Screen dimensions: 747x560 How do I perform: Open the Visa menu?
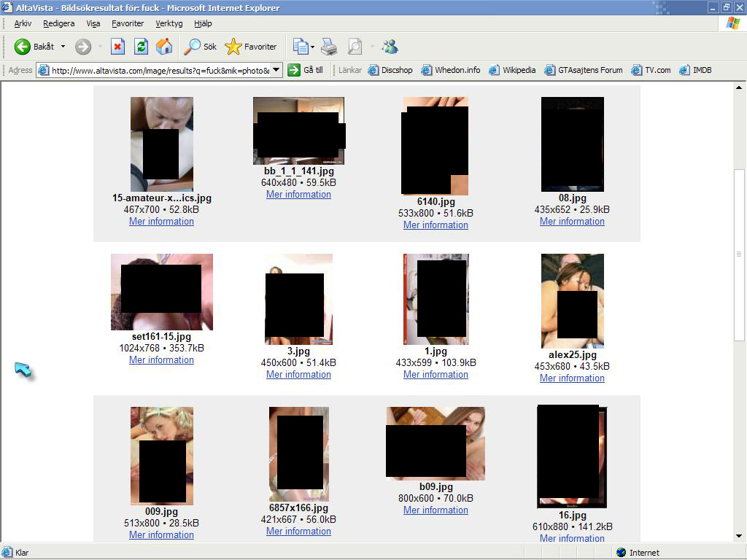tap(93, 23)
